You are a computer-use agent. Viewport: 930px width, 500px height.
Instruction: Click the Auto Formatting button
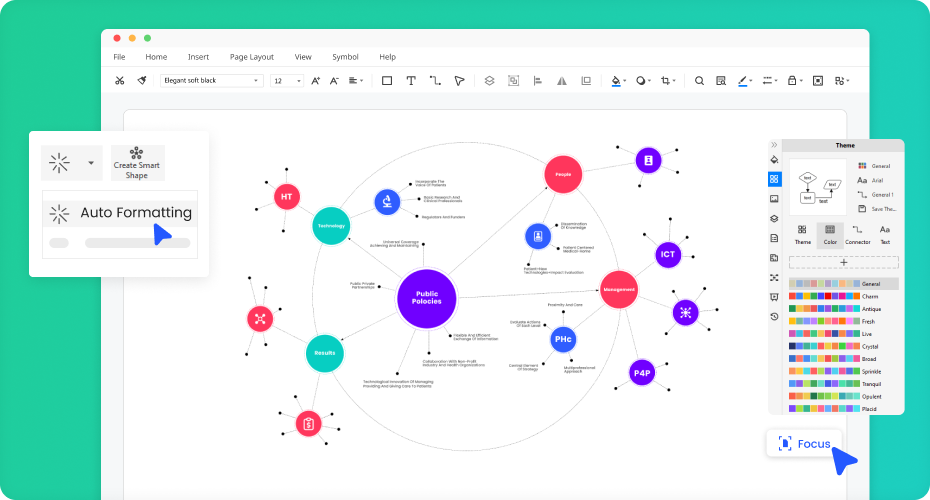[x=120, y=213]
